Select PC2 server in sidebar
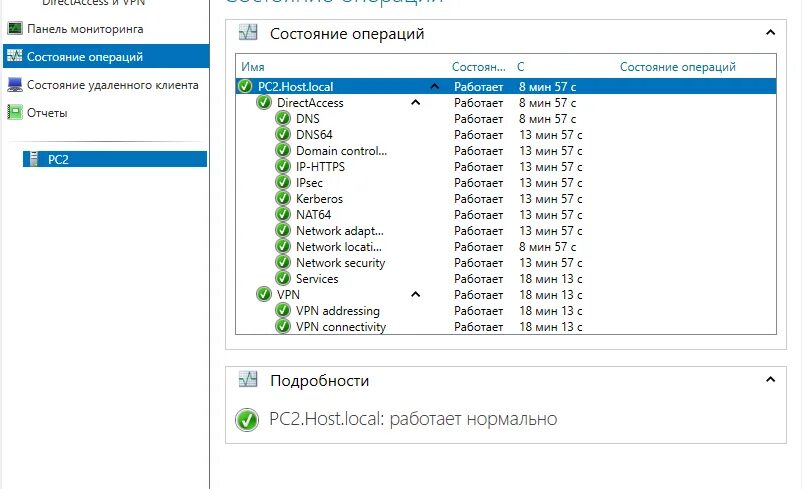 [115, 159]
